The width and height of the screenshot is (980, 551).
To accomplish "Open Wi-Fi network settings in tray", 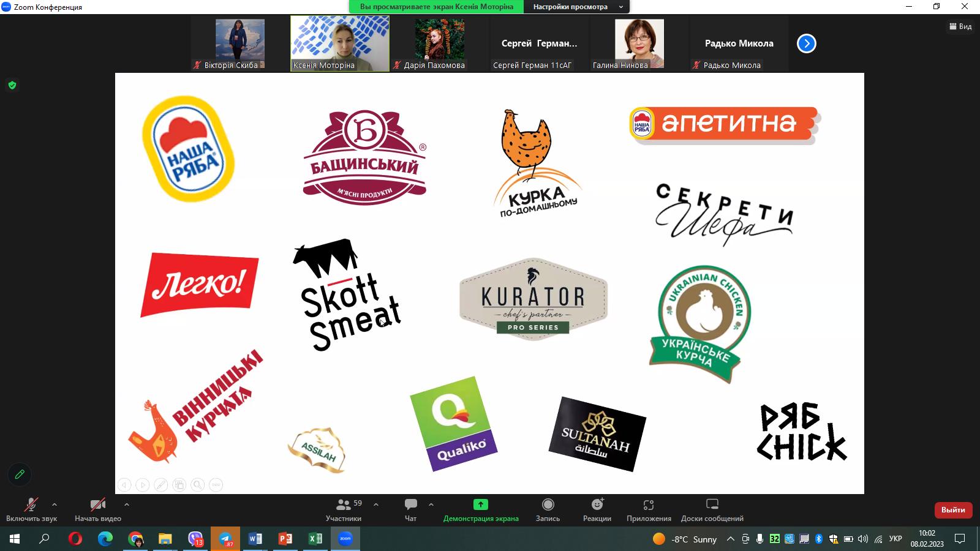I will 878,539.
